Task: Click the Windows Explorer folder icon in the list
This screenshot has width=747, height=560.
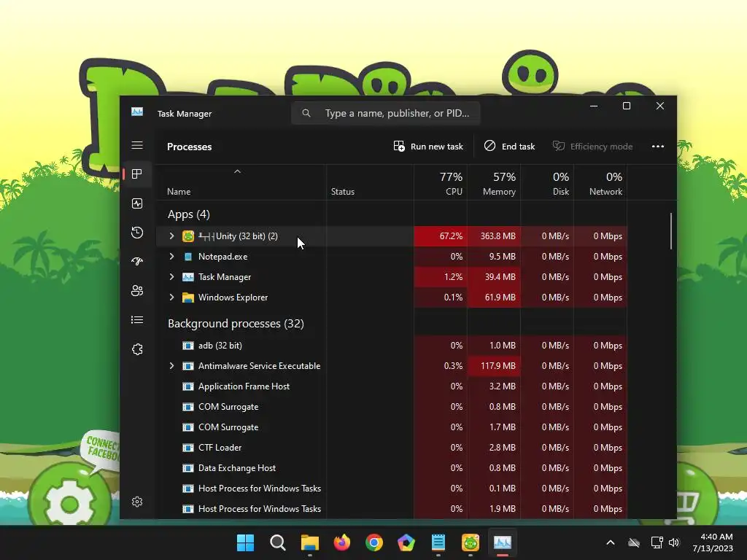Action: tap(188, 297)
